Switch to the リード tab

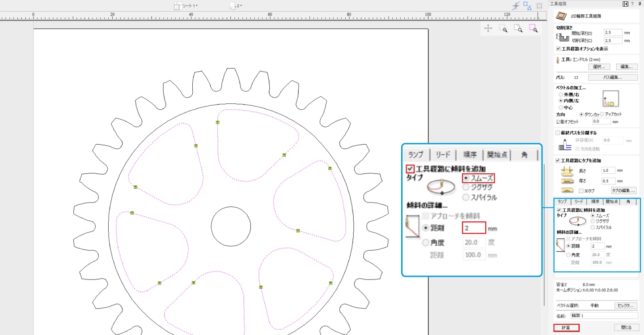point(578,202)
